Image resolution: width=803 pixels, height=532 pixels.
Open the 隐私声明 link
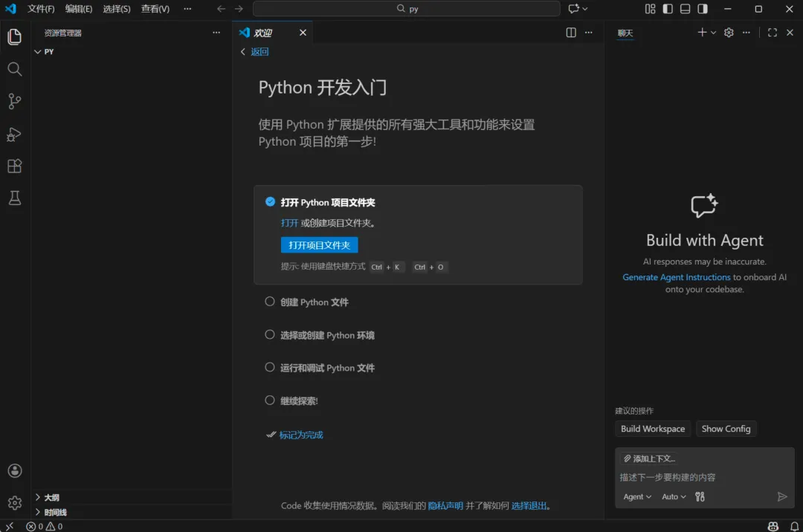click(x=445, y=506)
